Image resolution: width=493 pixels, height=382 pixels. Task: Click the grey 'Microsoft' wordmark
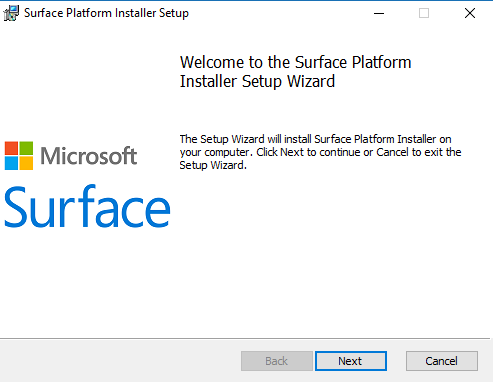click(89, 156)
